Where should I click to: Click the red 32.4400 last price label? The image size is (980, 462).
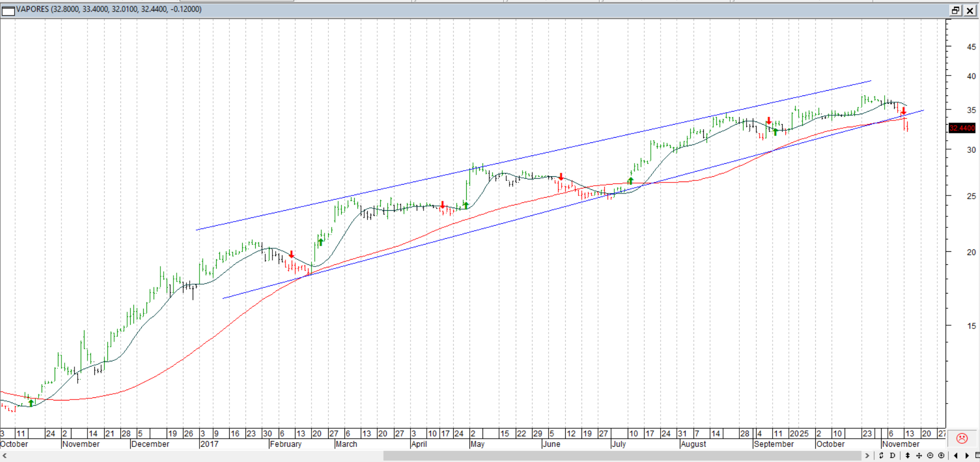tap(962, 128)
